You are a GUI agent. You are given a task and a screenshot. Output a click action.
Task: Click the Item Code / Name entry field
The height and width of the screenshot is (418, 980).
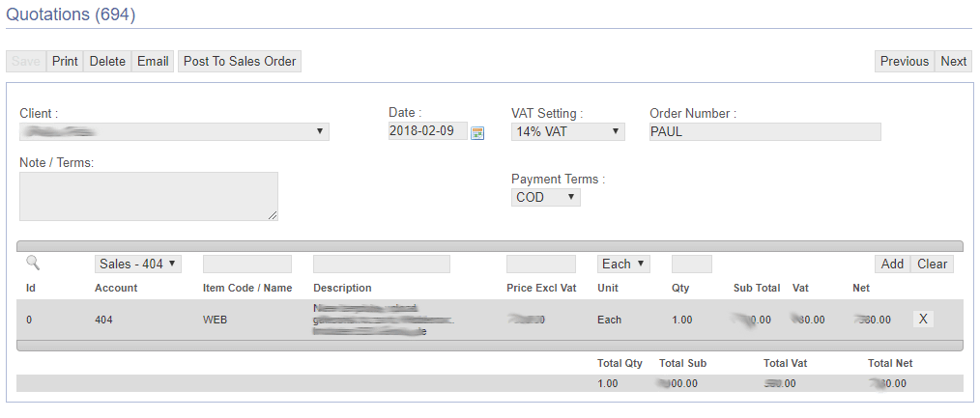pos(246,264)
